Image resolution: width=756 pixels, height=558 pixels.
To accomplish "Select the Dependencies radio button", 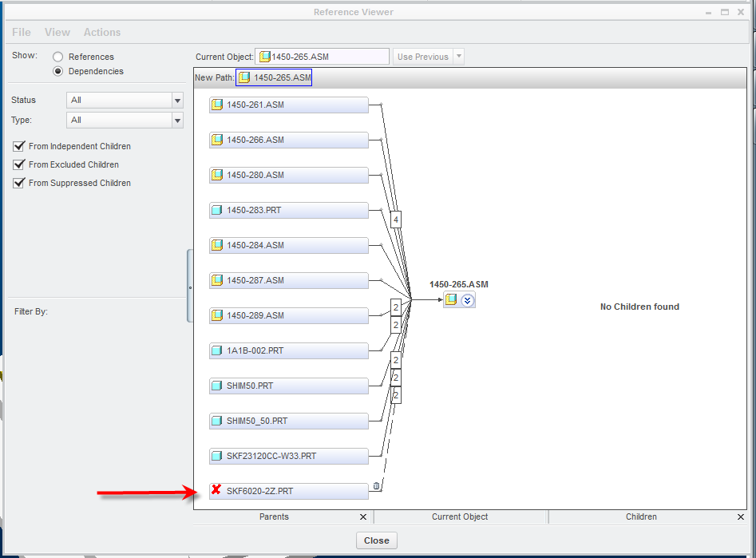I will click(x=57, y=71).
